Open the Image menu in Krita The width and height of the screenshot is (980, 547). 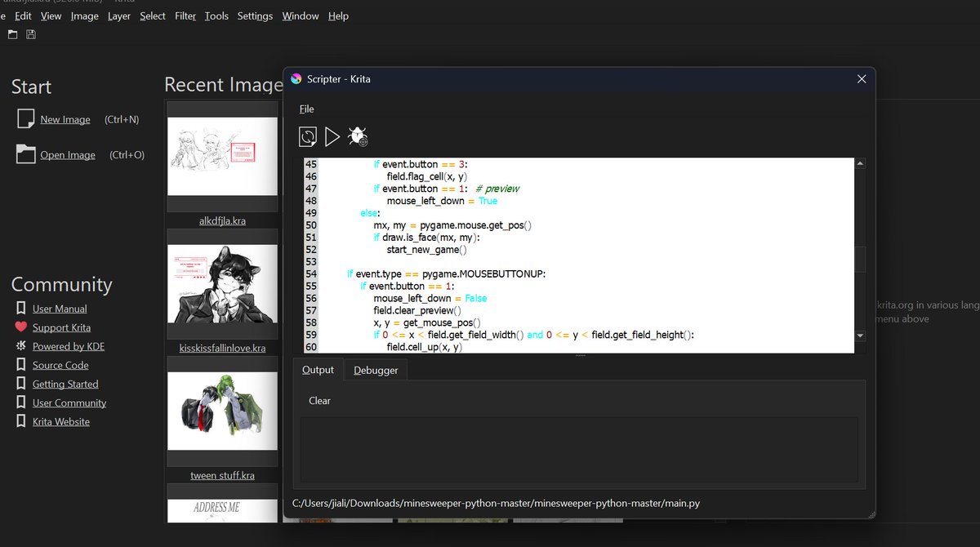[84, 16]
